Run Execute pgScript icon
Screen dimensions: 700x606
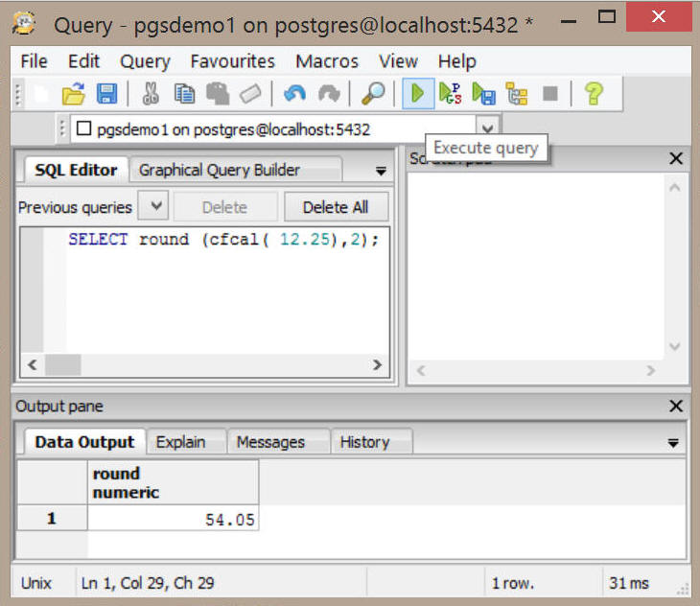click(450, 94)
